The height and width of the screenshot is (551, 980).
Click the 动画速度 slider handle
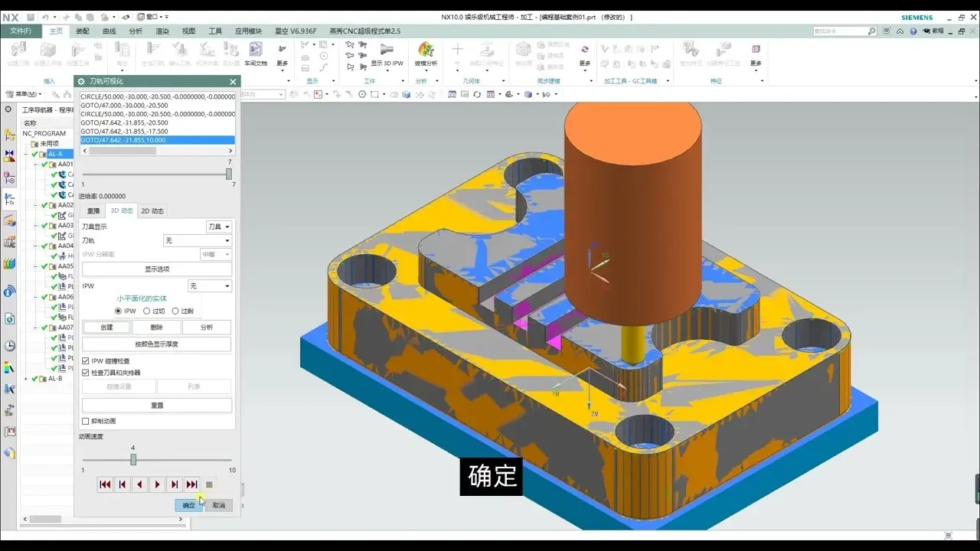133,460
